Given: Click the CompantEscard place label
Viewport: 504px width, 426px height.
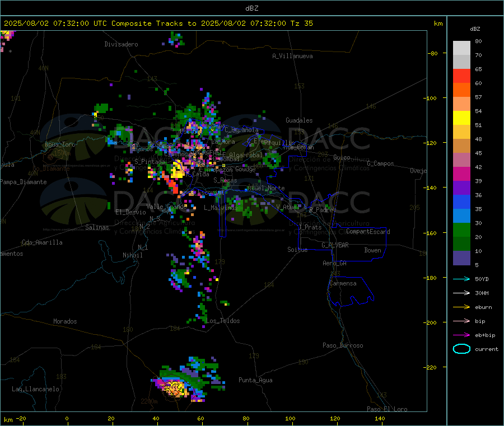Looking at the screenshot, I should click(x=368, y=232).
